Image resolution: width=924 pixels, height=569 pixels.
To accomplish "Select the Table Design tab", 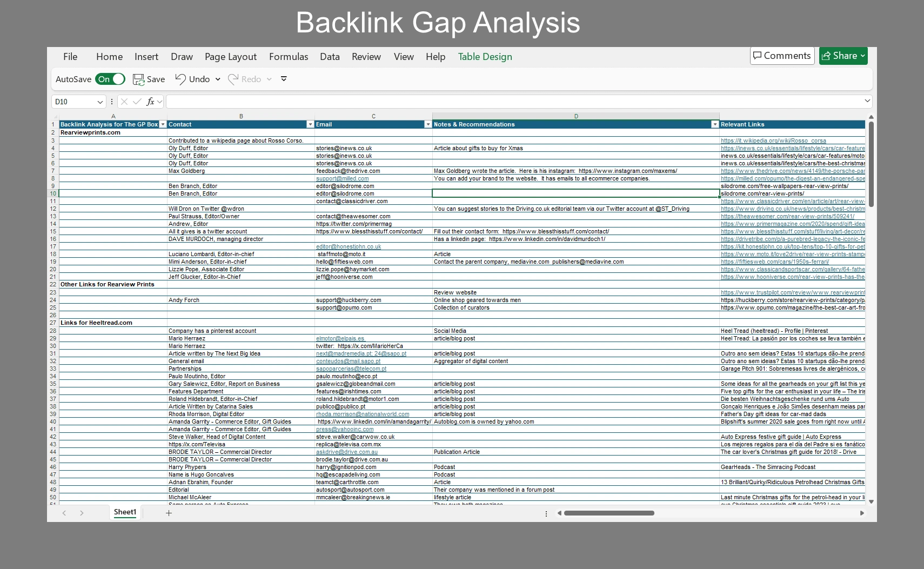I will tap(485, 57).
